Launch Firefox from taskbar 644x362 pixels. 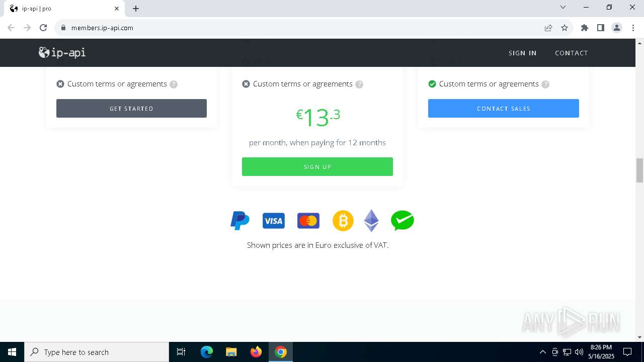click(256, 352)
